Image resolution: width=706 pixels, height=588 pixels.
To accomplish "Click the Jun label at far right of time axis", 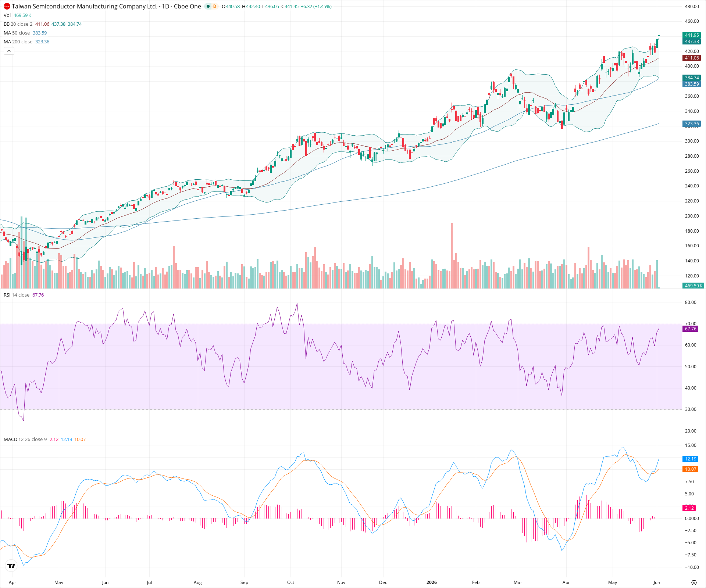I will pyautogui.click(x=657, y=582).
